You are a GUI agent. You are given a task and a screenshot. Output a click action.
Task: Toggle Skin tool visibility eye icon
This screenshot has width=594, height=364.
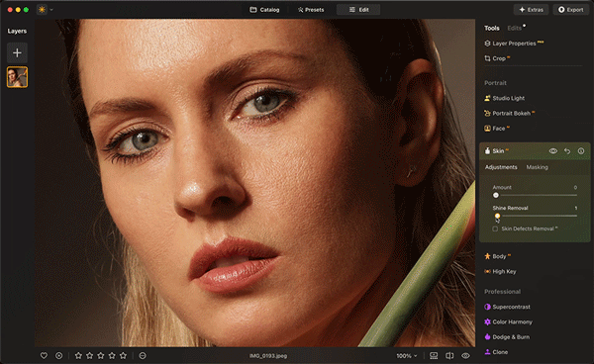click(553, 151)
